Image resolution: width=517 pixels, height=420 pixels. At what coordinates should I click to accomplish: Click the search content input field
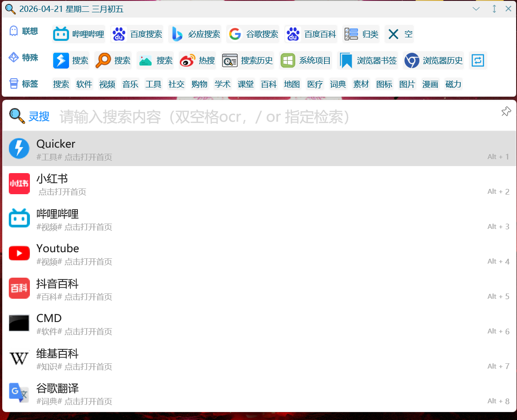pyautogui.click(x=264, y=116)
